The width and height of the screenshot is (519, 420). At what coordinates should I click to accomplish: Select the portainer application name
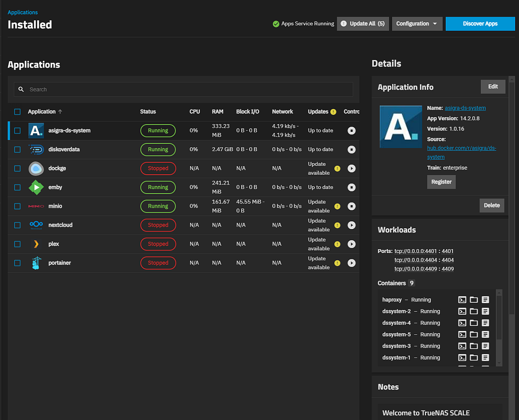click(x=60, y=263)
